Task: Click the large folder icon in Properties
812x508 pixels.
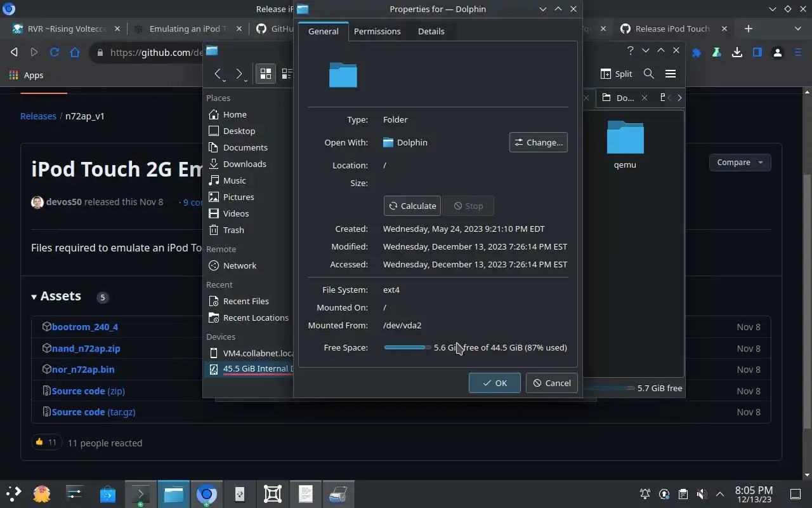Action: (343, 75)
